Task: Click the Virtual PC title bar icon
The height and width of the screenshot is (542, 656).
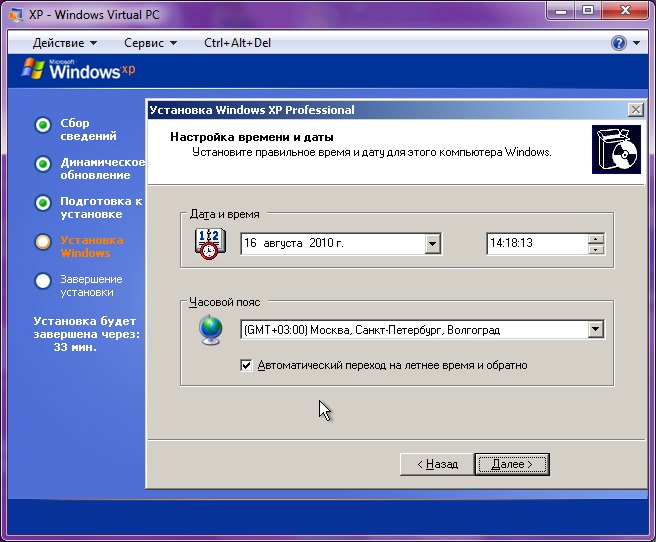Action: tap(16, 15)
